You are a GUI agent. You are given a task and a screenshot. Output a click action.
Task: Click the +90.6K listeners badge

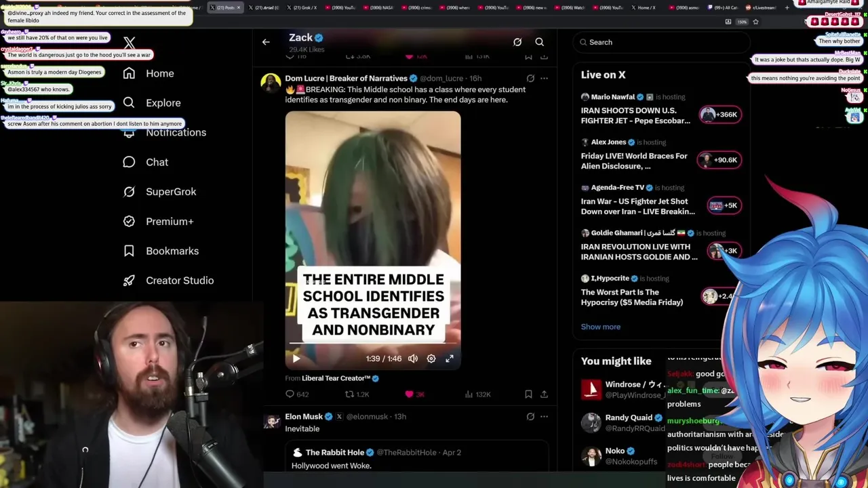(720, 160)
